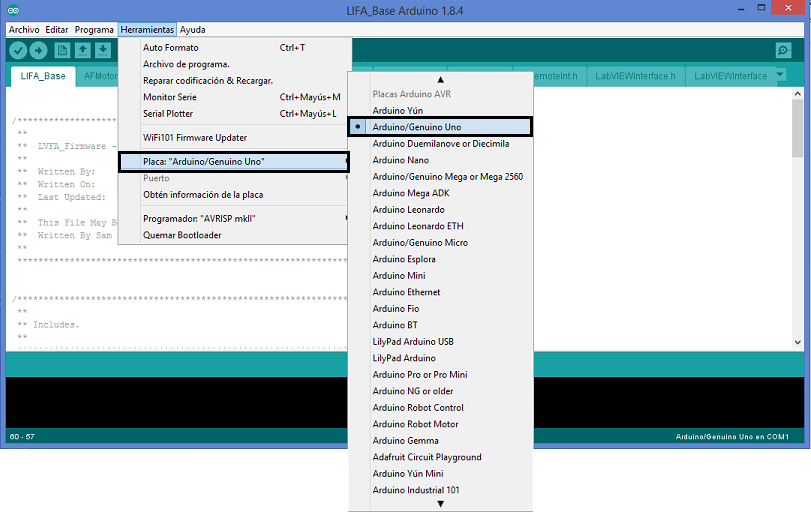Expand the Programador AVRISP mkII submenu
The height and width of the screenshot is (512, 811).
233,219
